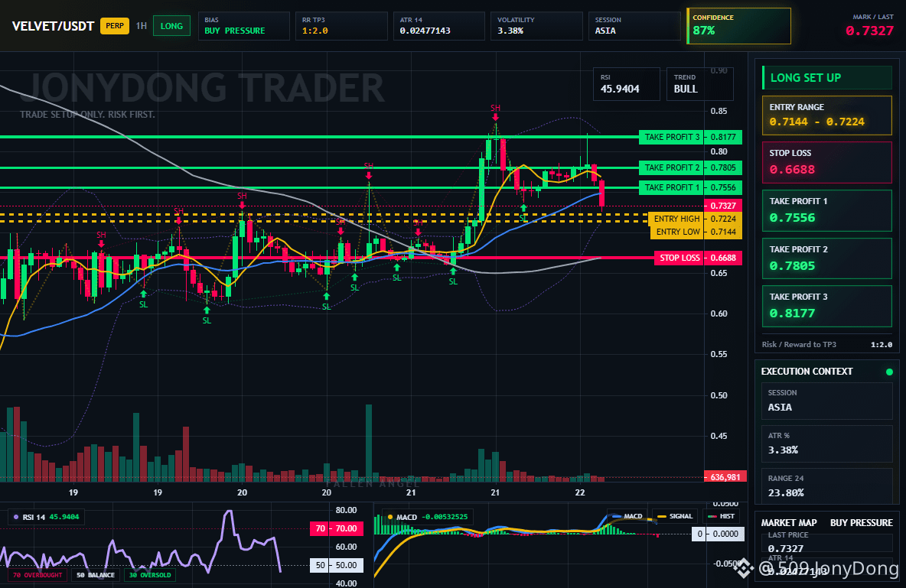This screenshot has width=906, height=588.
Task: Open the RR TP3 1:2.0 card
Action: [x=341, y=26]
